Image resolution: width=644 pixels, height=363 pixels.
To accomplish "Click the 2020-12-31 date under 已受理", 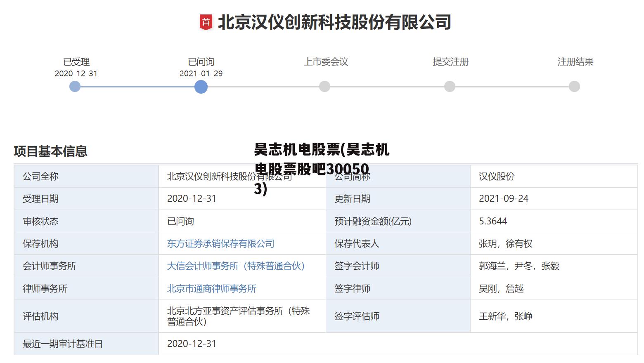I will [x=76, y=73].
